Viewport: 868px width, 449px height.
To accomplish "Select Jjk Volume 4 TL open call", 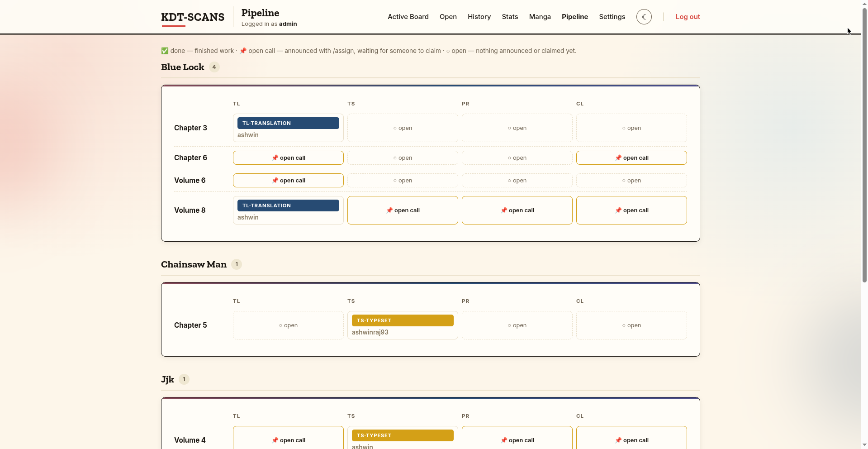I will point(288,438).
